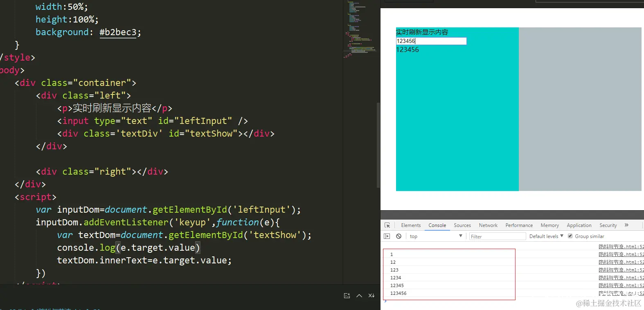644x310 pixels.
Task: Click the console.log(e.target.value) line
Action: coord(128,247)
